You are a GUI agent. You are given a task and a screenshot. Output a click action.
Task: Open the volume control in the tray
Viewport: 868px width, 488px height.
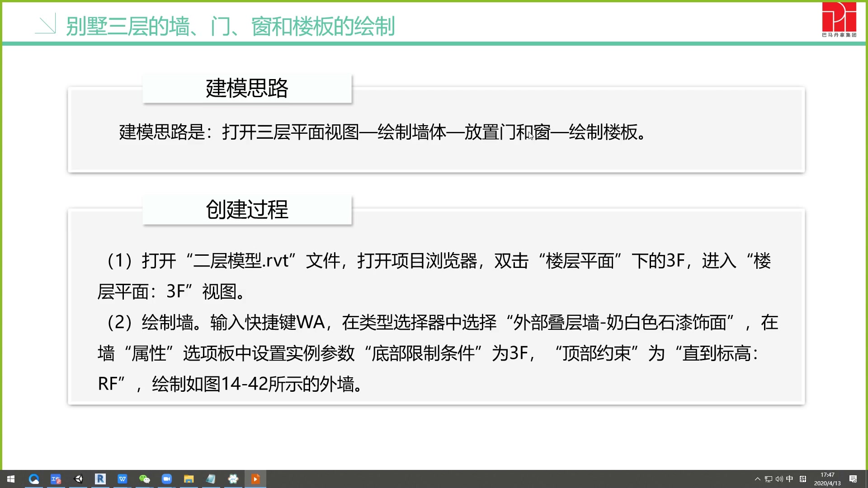coord(779,479)
